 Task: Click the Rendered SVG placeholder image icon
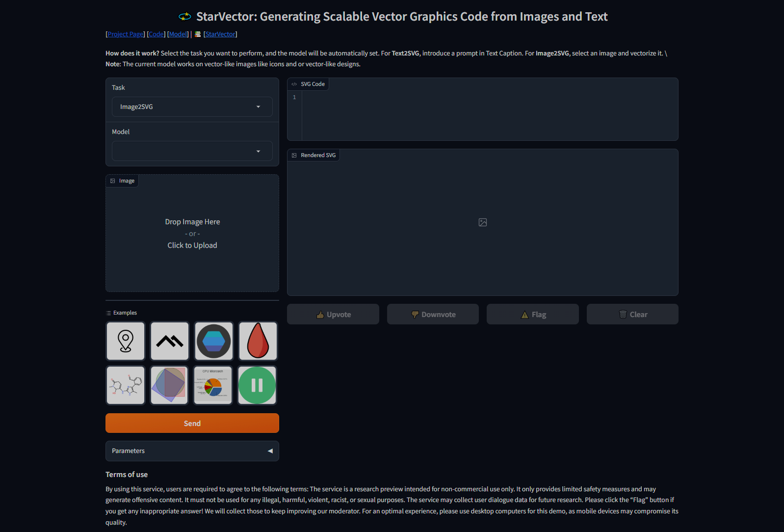pyautogui.click(x=483, y=222)
